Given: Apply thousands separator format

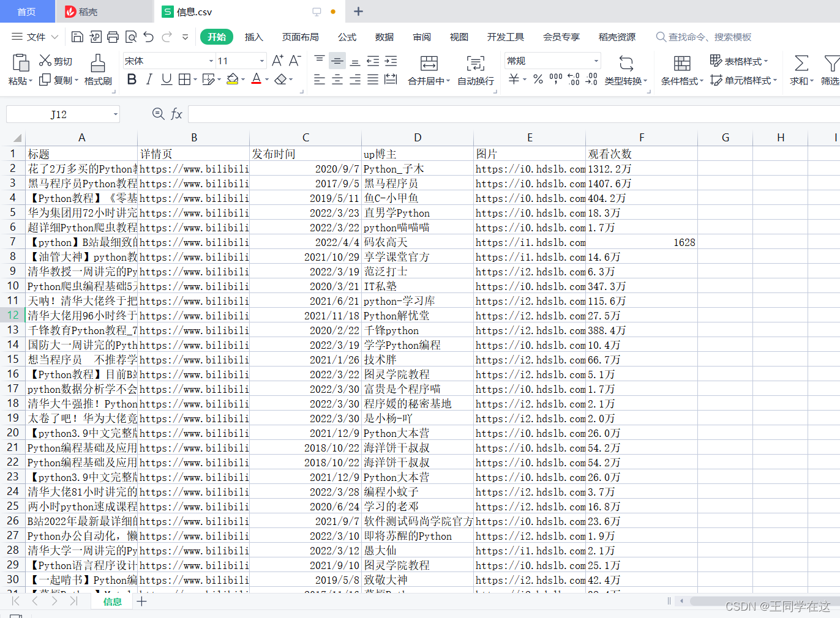Looking at the screenshot, I should click(x=556, y=80).
